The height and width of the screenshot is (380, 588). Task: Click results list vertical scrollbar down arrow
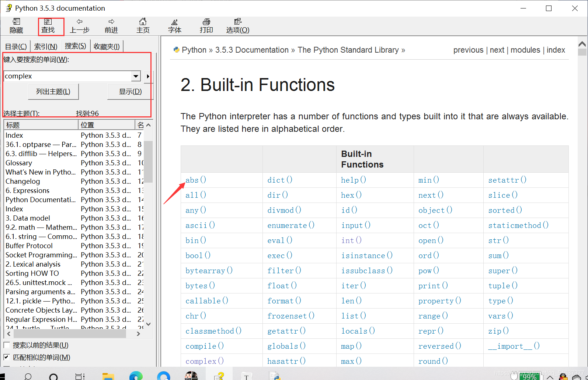[148, 324]
